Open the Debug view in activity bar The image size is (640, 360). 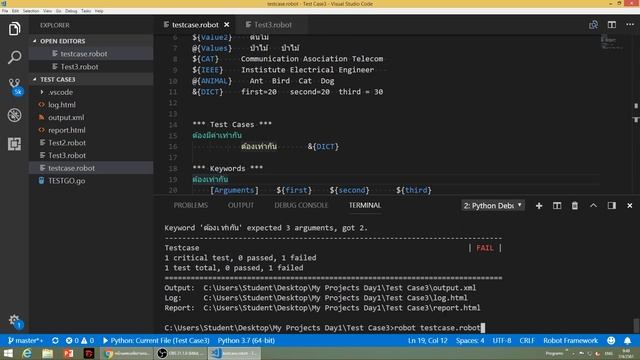point(14,115)
